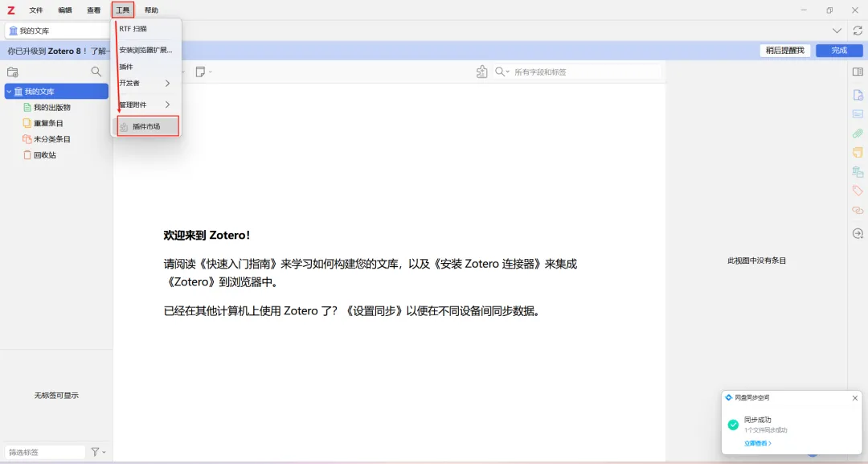
Task: Click the 插件市场 puzzle icon in menu
Action: 124,127
